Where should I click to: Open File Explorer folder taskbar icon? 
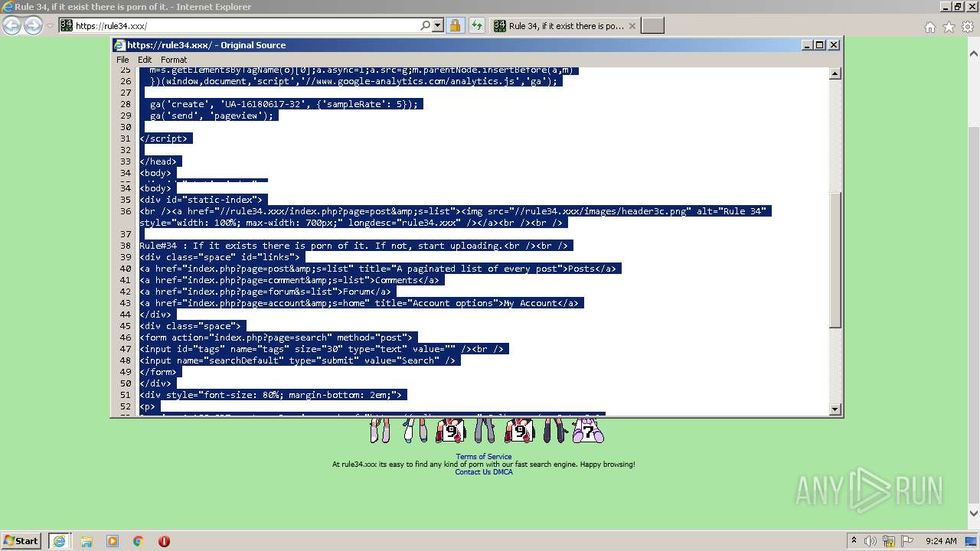87,541
